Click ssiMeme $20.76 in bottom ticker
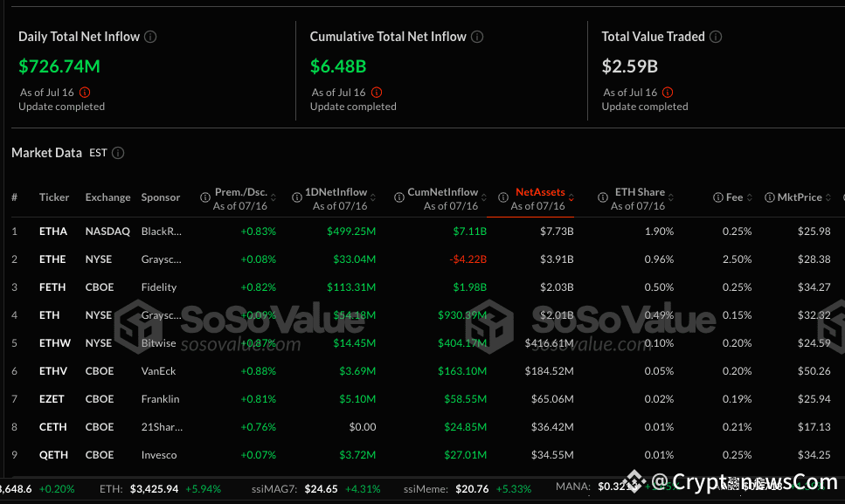Screen dimensions: 845x504 click(x=472, y=489)
